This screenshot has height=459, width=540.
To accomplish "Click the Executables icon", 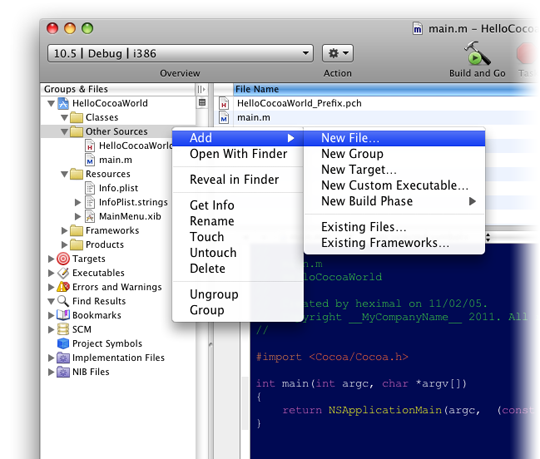I will [x=63, y=273].
